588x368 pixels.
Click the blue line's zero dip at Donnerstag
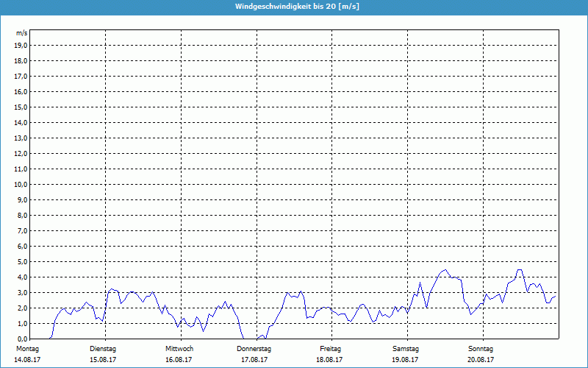tap(251, 337)
